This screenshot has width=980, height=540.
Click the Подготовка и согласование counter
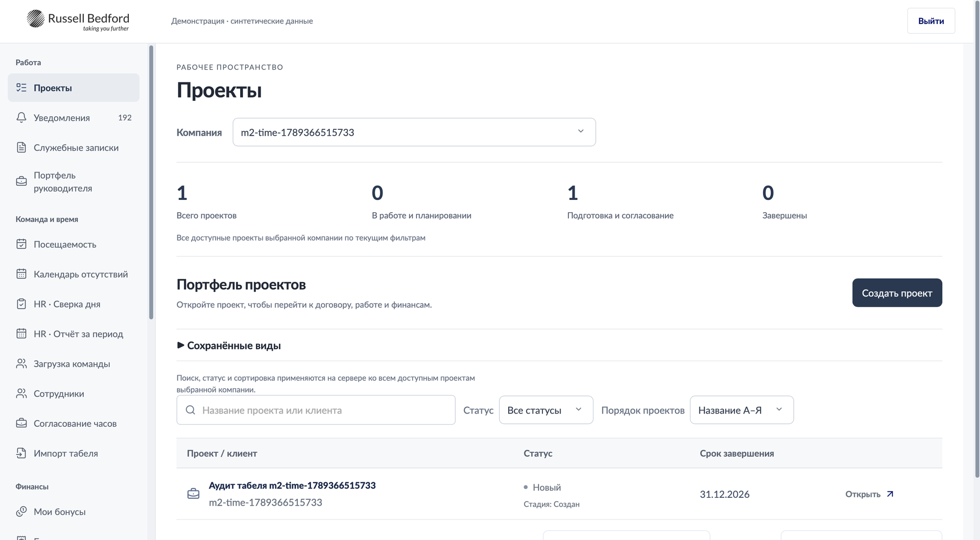pos(620,201)
